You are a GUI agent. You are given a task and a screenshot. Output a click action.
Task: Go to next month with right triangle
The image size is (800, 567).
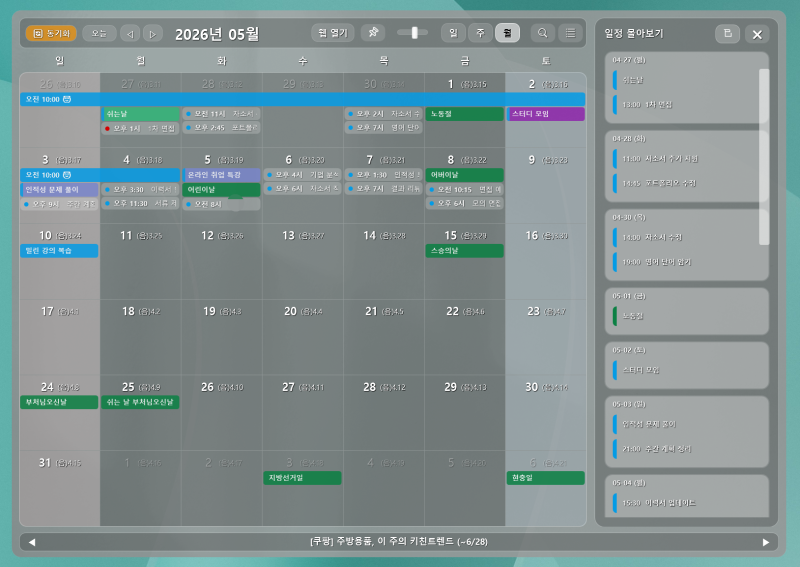pyautogui.click(x=153, y=34)
